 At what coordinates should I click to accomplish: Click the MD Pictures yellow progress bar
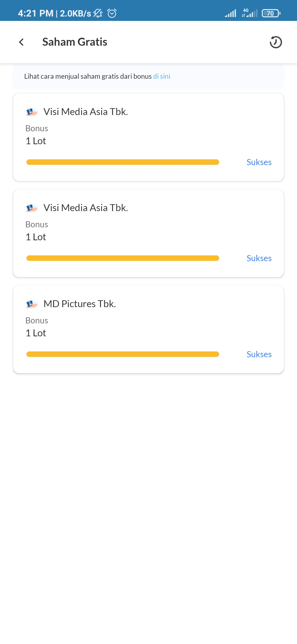tap(123, 354)
